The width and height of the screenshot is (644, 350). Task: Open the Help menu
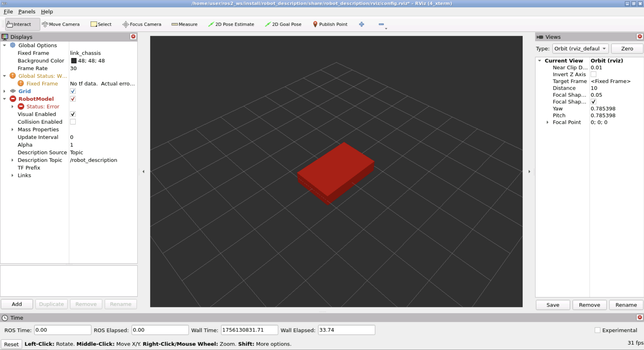[x=47, y=12]
